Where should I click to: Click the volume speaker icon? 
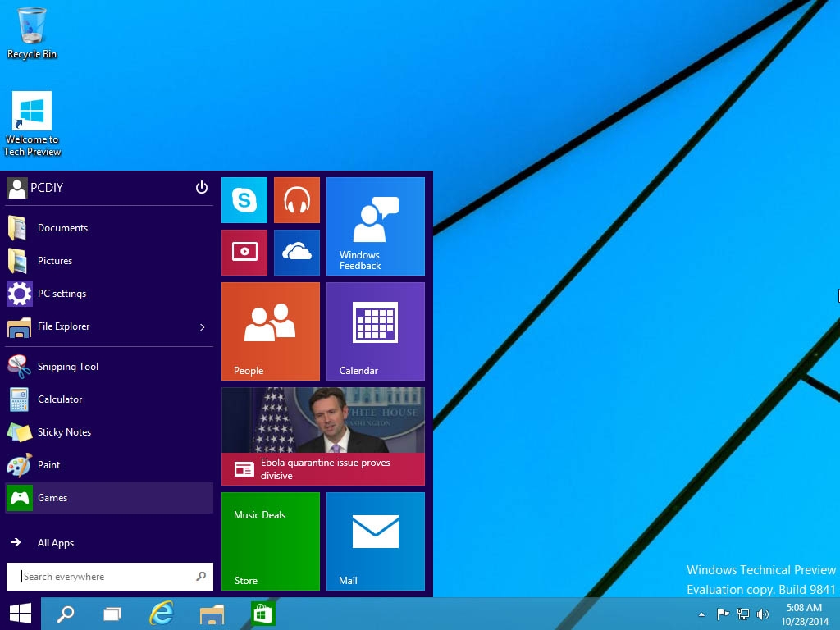[x=762, y=614]
